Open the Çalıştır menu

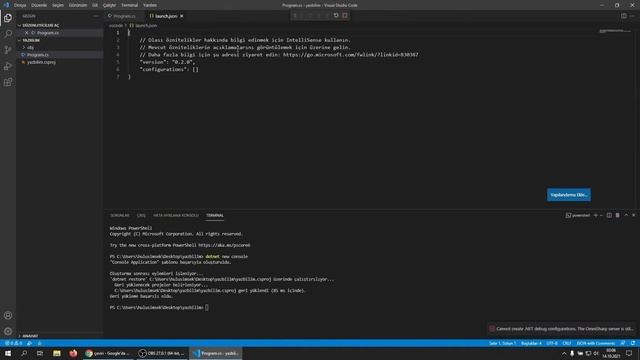click(109, 5)
